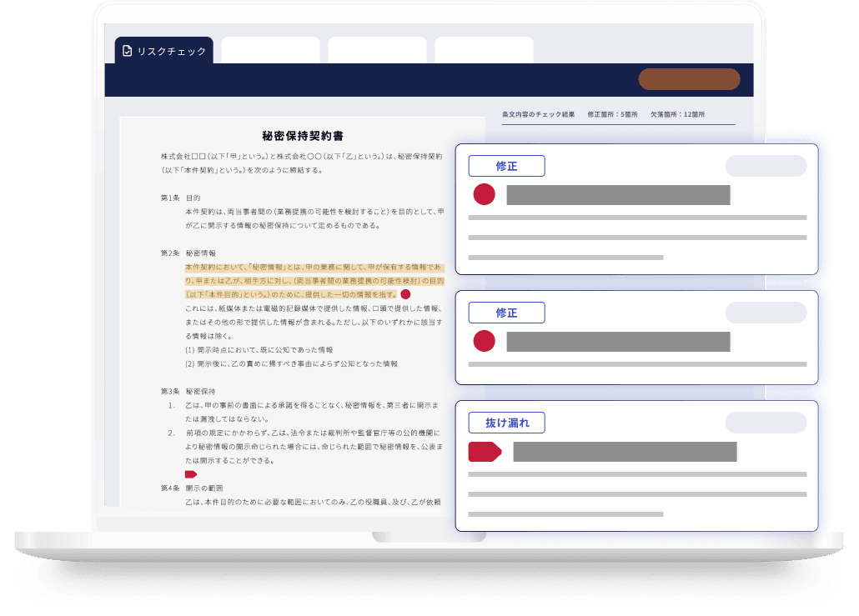The width and height of the screenshot is (859, 616).
Task: Click the red tag marker above 第4条
Action: [190, 474]
